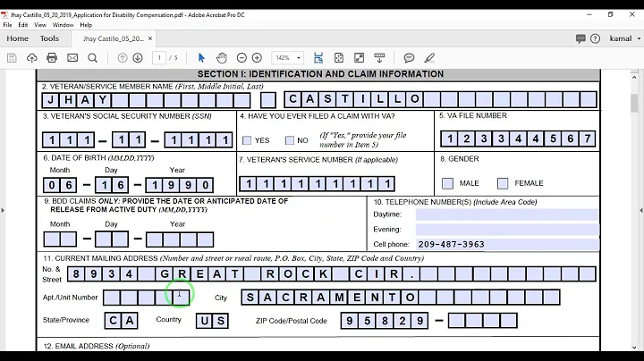This screenshot has height=361, width=644.
Task: Click the Evening telephone field
Action: (507, 229)
